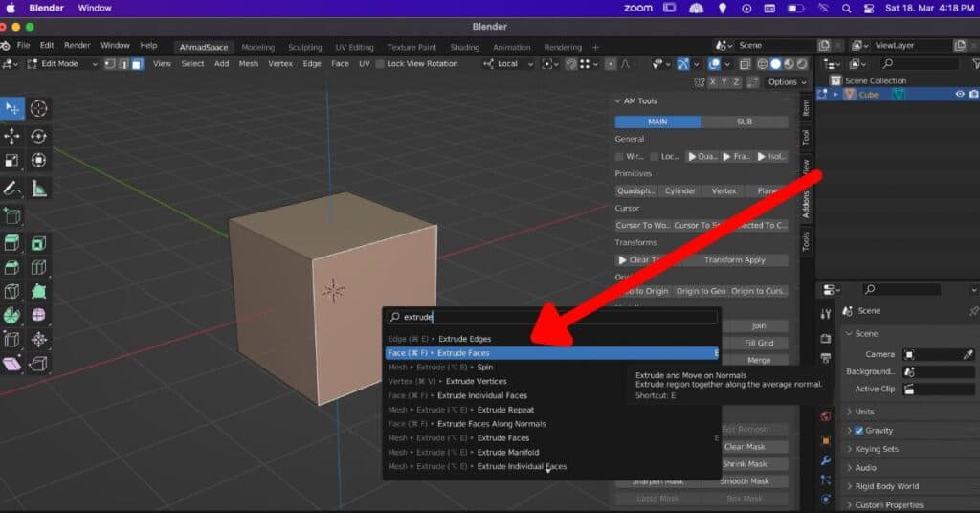Select the Rotate tool
The width and height of the screenshot is (980, 513).
click(38, 136)
